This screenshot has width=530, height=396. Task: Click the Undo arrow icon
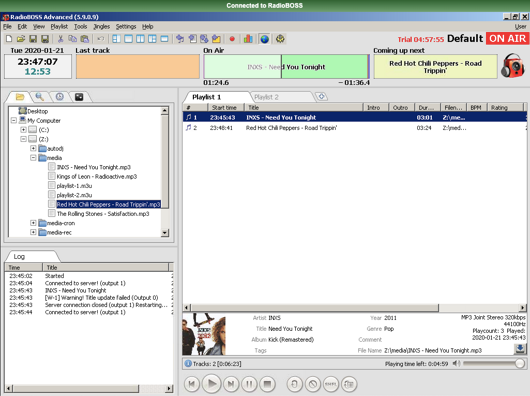(100, 39)
